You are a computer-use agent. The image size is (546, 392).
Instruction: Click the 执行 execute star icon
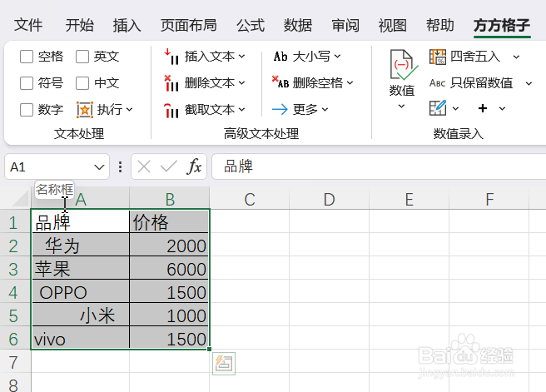[x=85, y=110]
